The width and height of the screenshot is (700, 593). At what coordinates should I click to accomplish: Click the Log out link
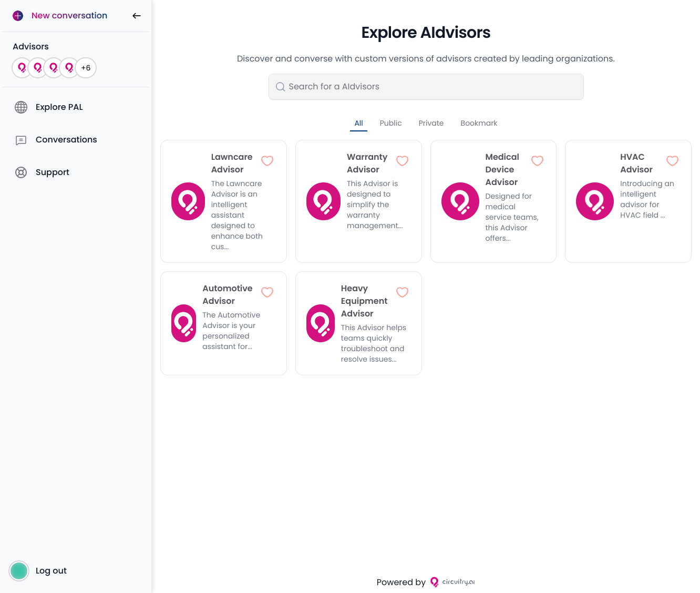(x=51, y=571)
